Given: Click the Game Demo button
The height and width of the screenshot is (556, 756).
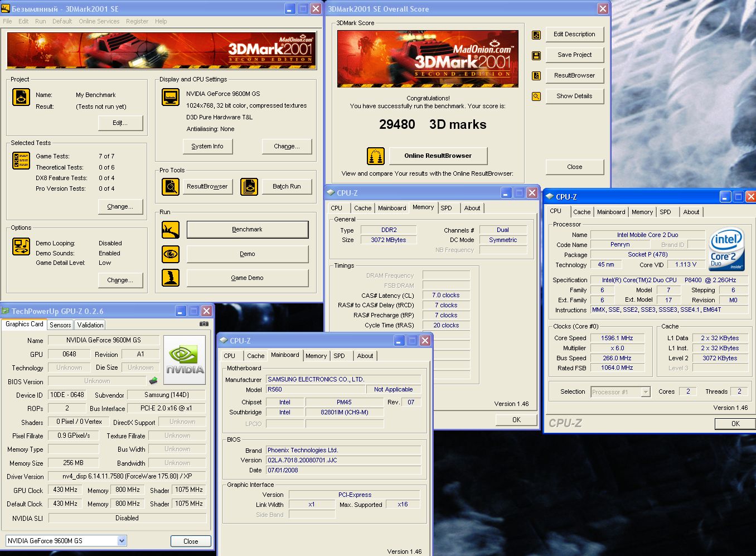Looking at the screenshot, I should pos(248,278).
